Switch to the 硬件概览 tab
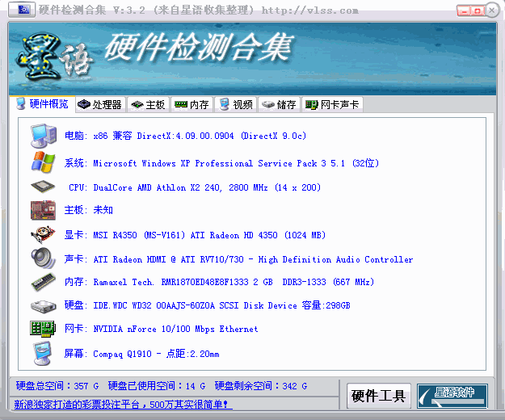Screen dimensions: 505x420 (43, 104)
